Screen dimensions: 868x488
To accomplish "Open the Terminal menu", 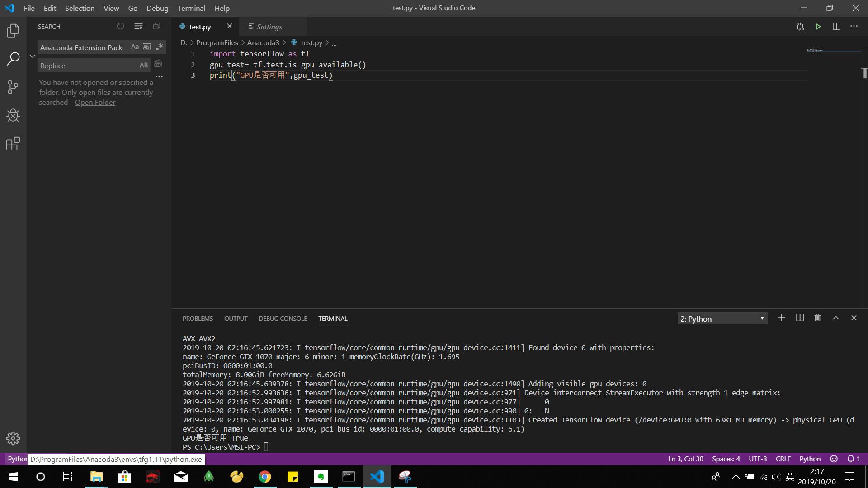I will [x=191, y=8].
